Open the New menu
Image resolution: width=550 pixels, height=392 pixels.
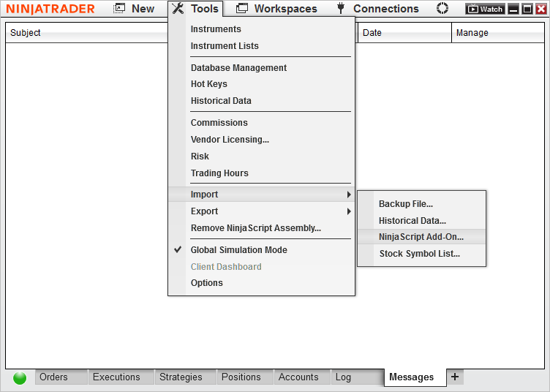tap(143, 9)
